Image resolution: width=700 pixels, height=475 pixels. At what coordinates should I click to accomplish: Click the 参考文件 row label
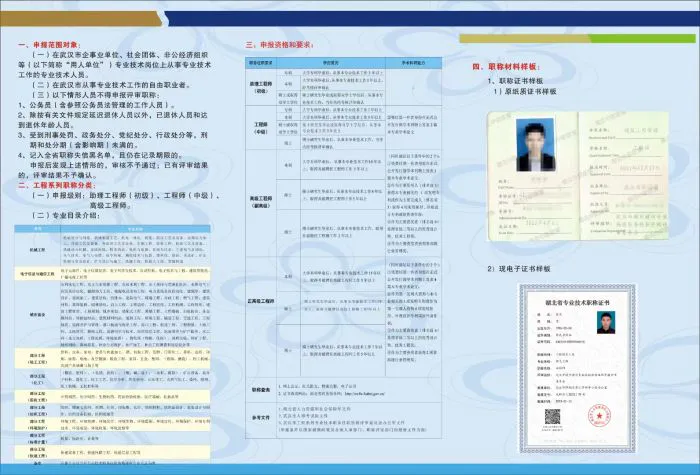[x=261, y=418]
